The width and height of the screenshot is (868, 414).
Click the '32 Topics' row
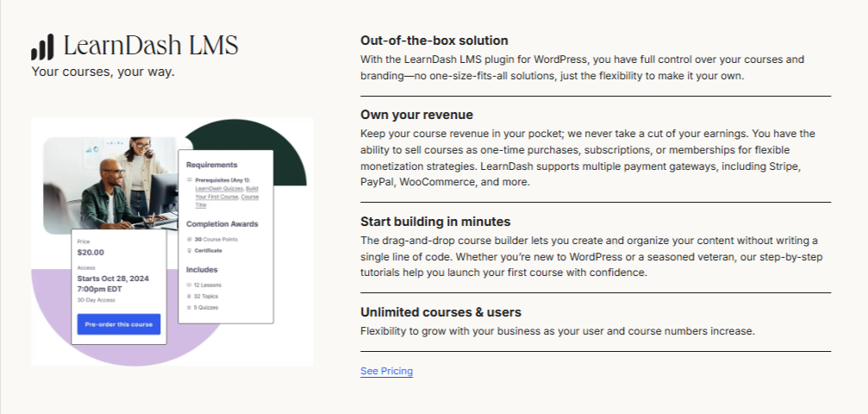coord(202,296)
